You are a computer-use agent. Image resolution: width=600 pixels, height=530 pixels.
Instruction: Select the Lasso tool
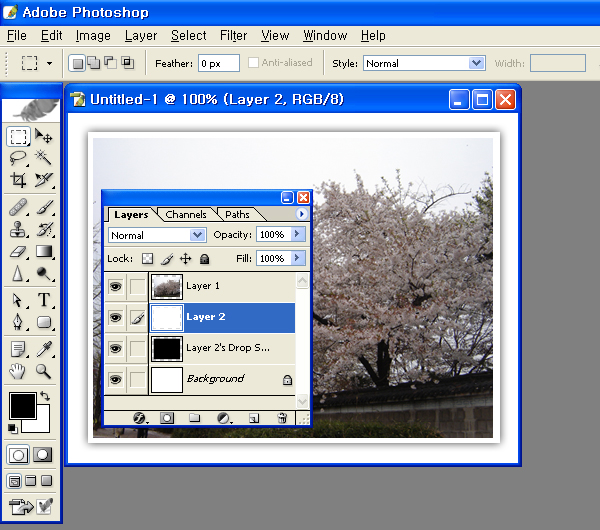18,158
